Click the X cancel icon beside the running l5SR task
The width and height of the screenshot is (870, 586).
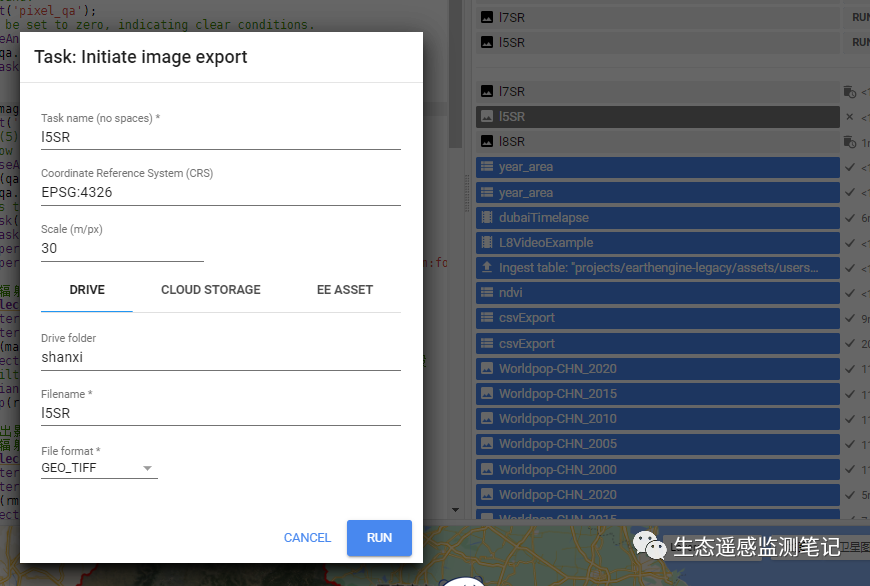[847, 116]
